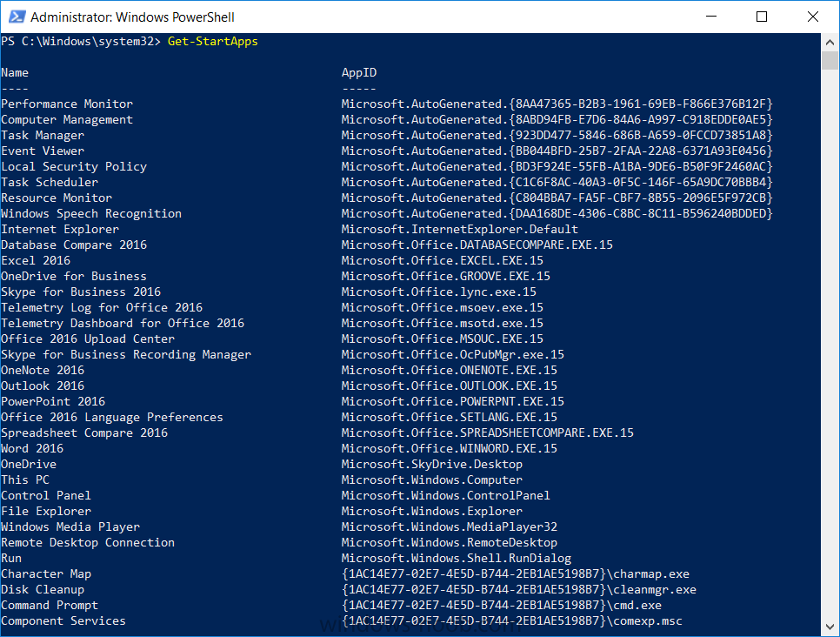
Task: Click Telemetry Dashboard for Office 2016
Action: click(123, 324)
